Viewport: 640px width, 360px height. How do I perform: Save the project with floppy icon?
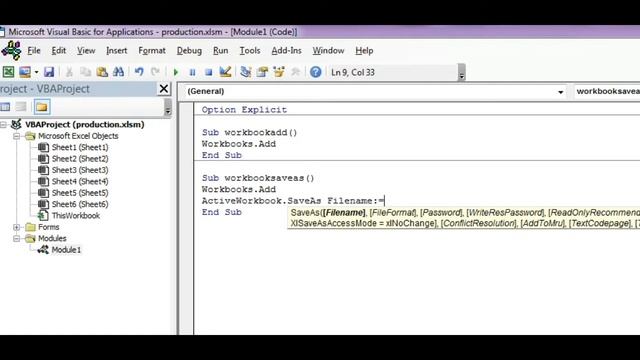pyautogui.click(x=49, y=72)
